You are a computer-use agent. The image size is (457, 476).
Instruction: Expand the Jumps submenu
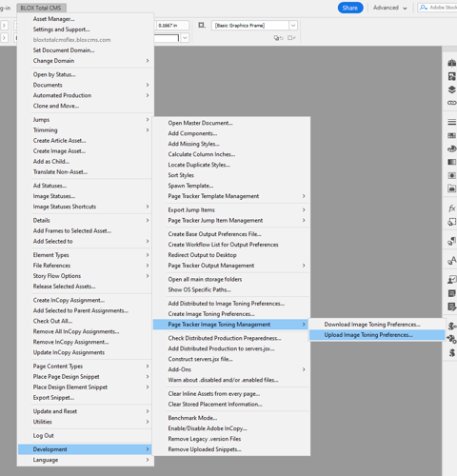pyautogui.click(x=86, y=120)
